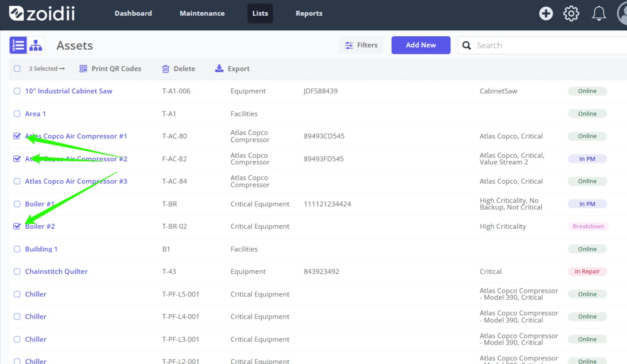Expand the 3 Selected arrow
Viewport: 627px width, 364px height.
tap(62, 69)
